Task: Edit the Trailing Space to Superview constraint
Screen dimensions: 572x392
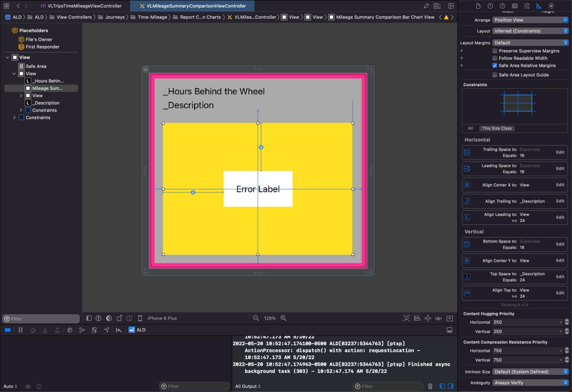Action: (560, 152)
